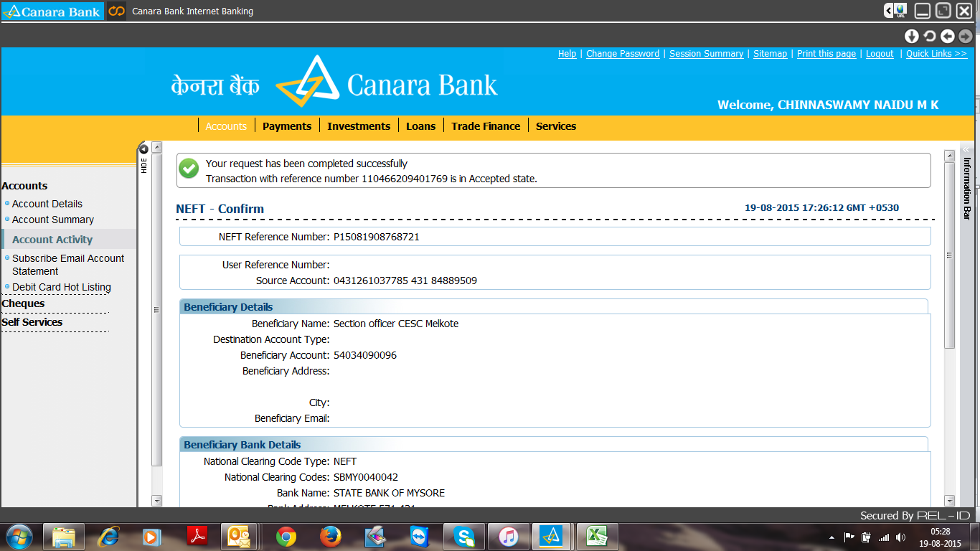Viewport: 980px width, 551px height.
Task: Open Outlook from the taskbar
Action: pyautogui.click(x=240, y=537)
